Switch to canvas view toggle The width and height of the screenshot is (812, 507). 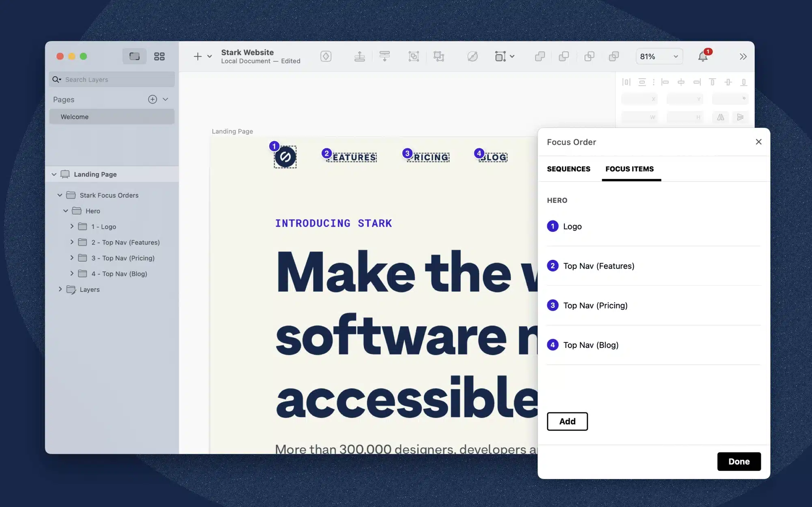(134, 56)
